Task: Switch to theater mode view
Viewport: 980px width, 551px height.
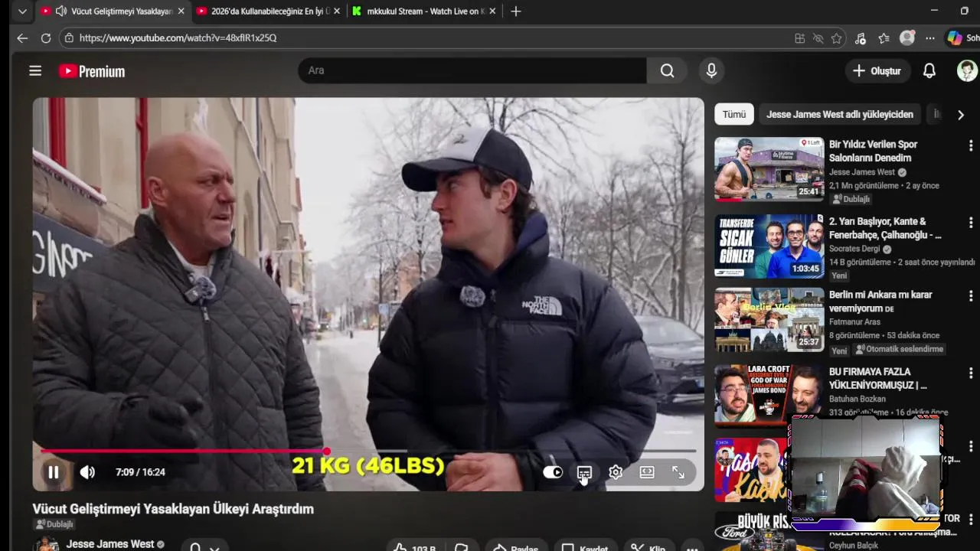Action: 647,472
